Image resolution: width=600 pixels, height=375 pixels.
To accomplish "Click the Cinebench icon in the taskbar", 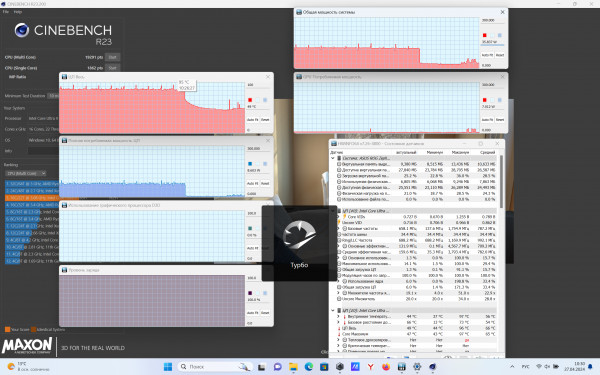I will pos(432,367).
